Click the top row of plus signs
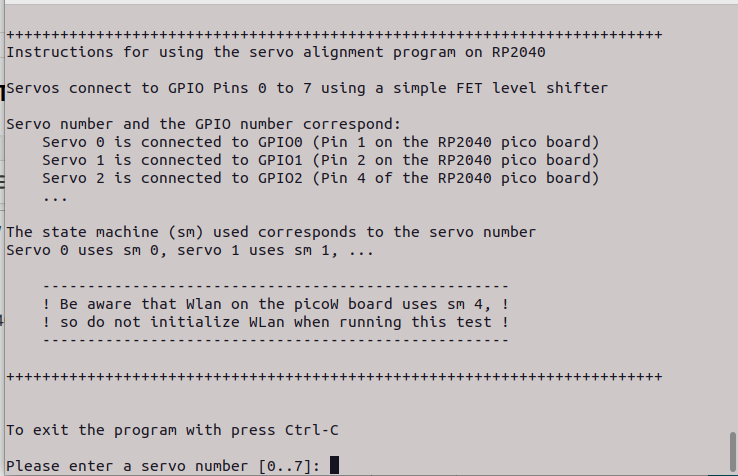This screenshot has width=738, height=476. pyautogui.click(x=334, y=34)
